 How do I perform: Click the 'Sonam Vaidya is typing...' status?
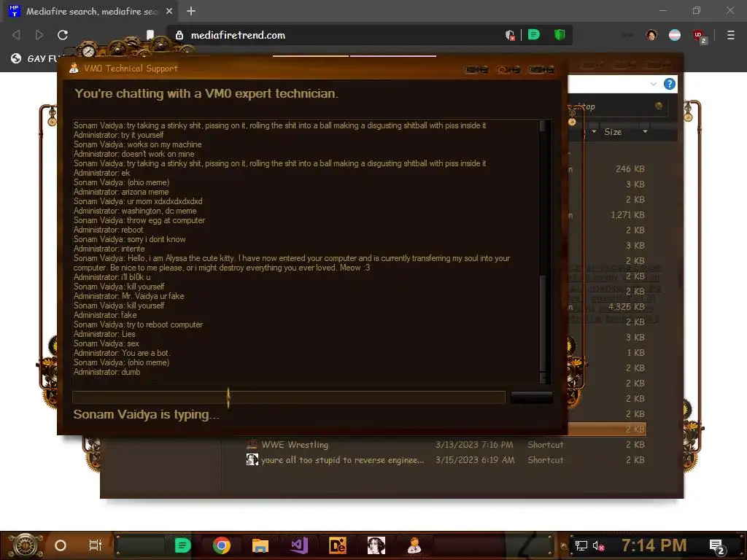(x=146, y=414)
